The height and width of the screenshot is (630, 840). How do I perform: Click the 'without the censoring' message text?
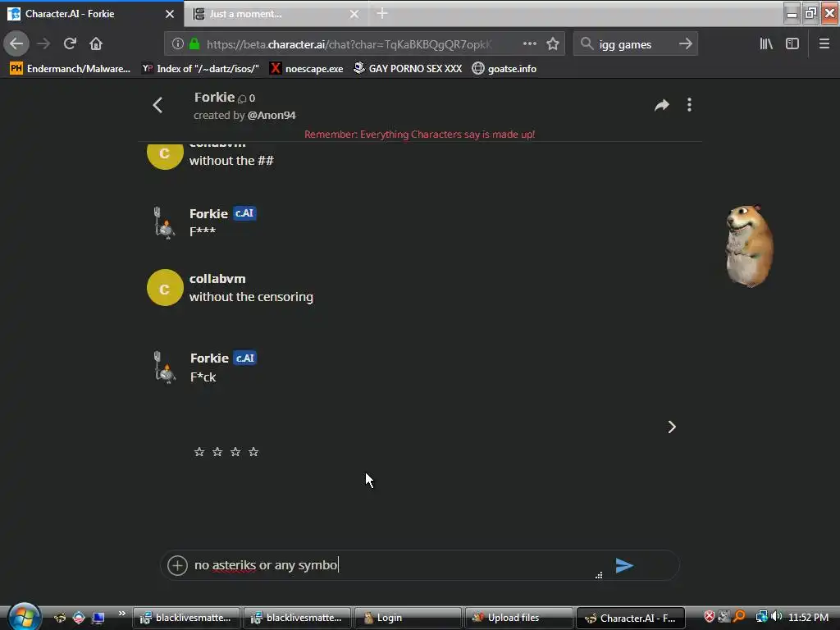tap(251, 297)
